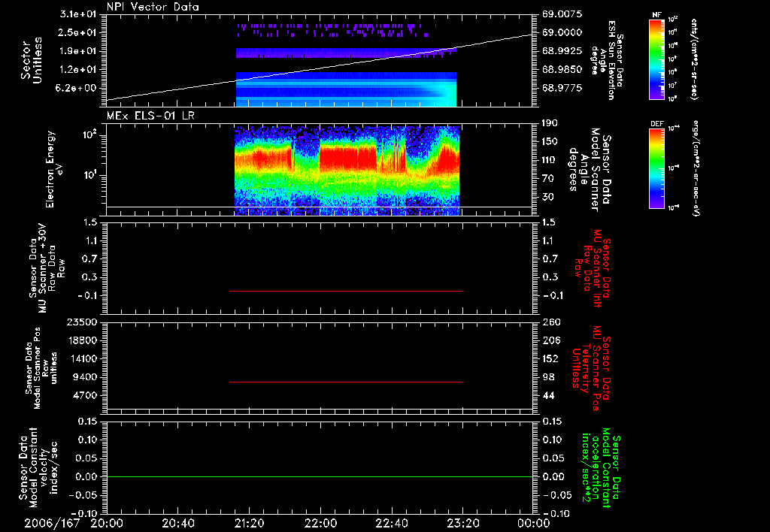Click the "Model Scanner Pos Raw" axis label
This screenshot has width=770, height=532.
pos(41,368)
